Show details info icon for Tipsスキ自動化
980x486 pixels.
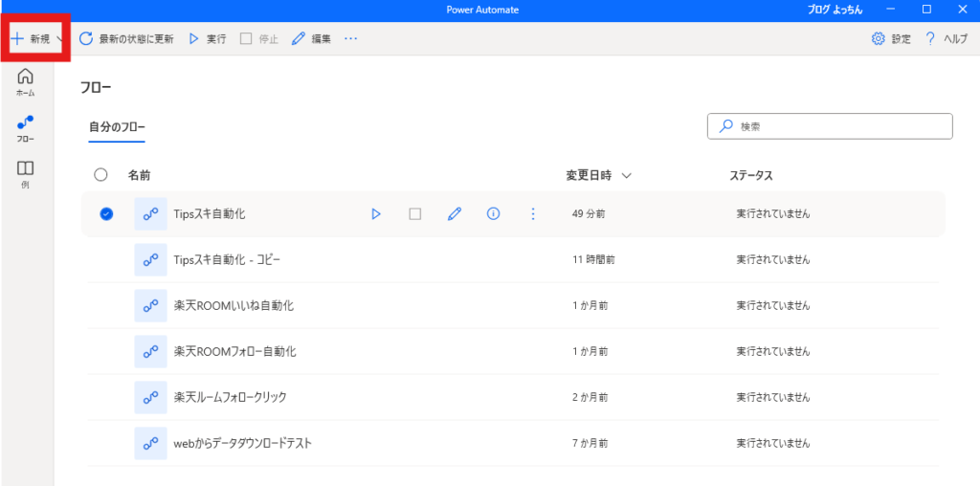(x=493, y=214)
